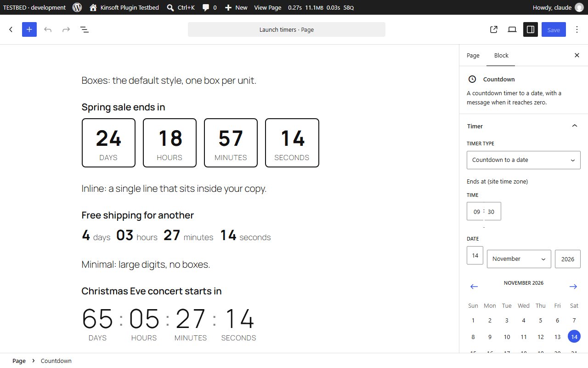Click the WordPress logo in admin bar
Viewport: 588px width, 368px height.
tap(77, 7)
